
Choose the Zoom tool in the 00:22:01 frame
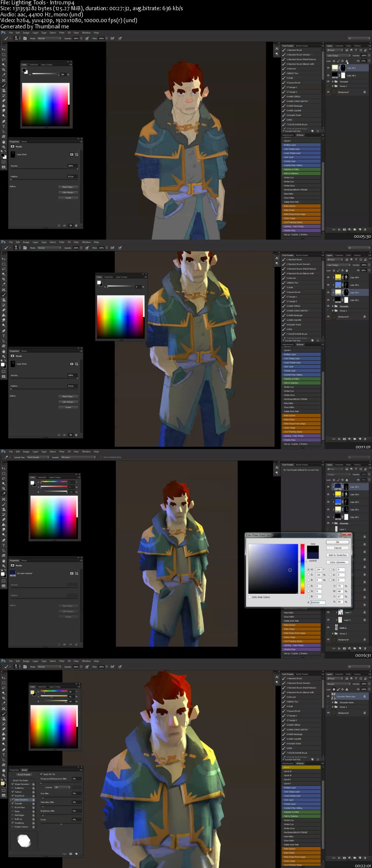[4, 776]
